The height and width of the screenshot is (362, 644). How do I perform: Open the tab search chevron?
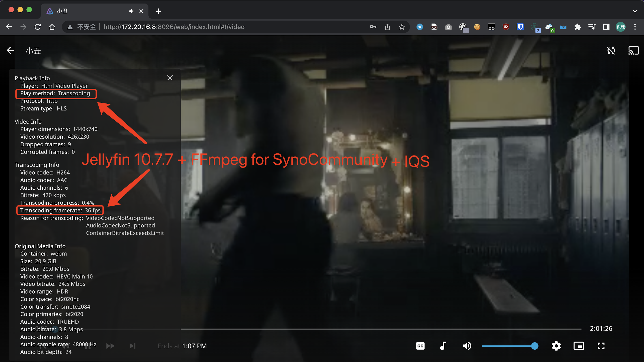pos(635,11)
